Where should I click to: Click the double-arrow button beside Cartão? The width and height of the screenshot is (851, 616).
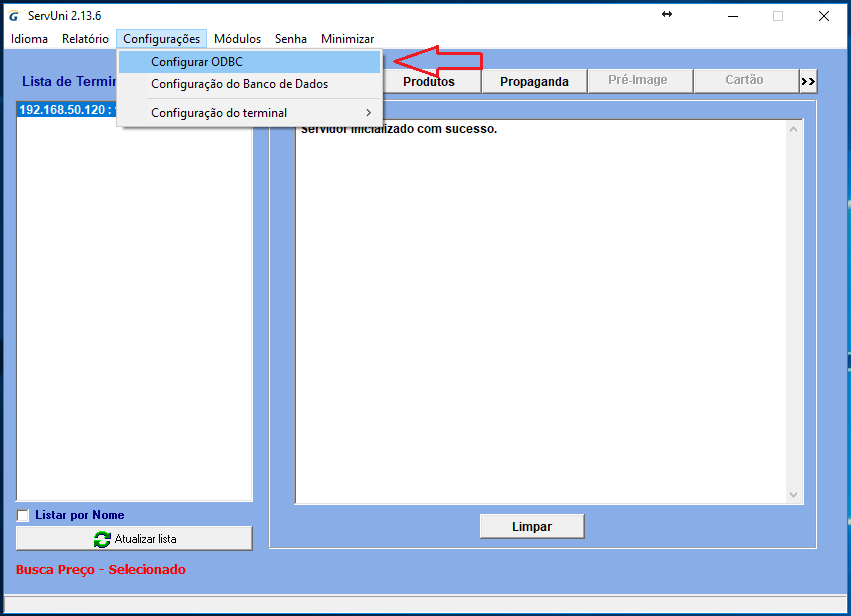807,80
